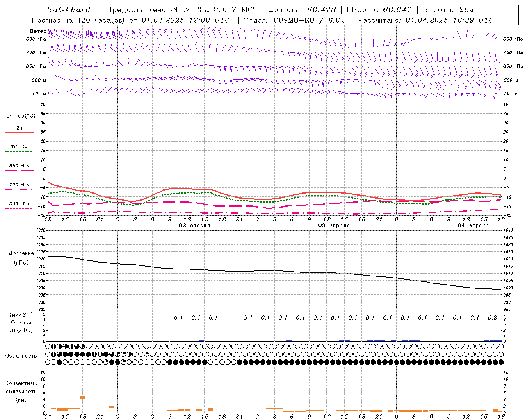The image size is (525, 420).
Task: Click the '(мм/1ч.)' precipitation unit label
Action: click(x=21, y=330)
